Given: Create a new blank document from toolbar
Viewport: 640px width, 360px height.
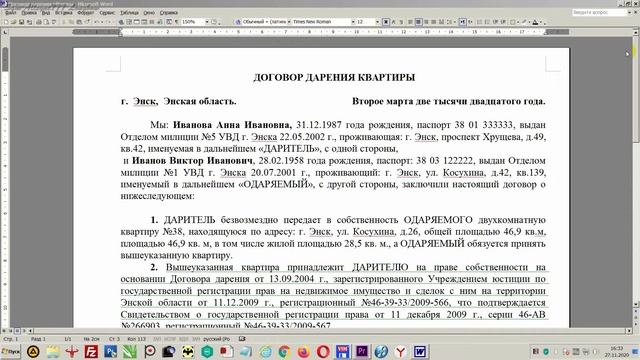Looking at the screenshot, I should tap(6, 22).
